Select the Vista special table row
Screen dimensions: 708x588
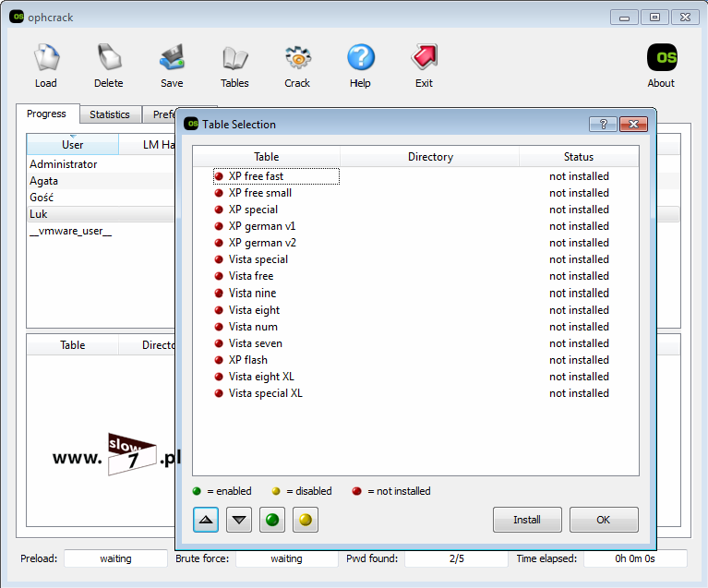tap(416, 259)
